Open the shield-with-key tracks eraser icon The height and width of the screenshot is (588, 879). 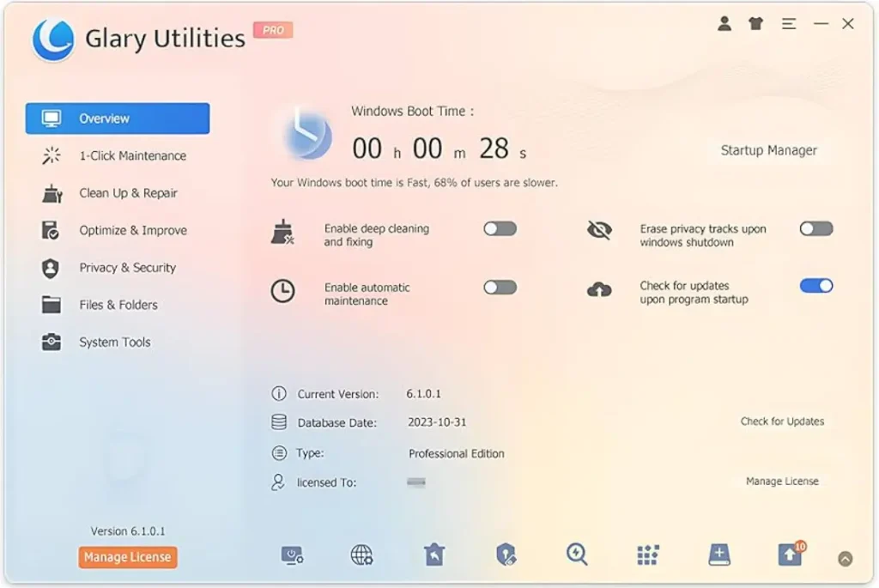506,555
